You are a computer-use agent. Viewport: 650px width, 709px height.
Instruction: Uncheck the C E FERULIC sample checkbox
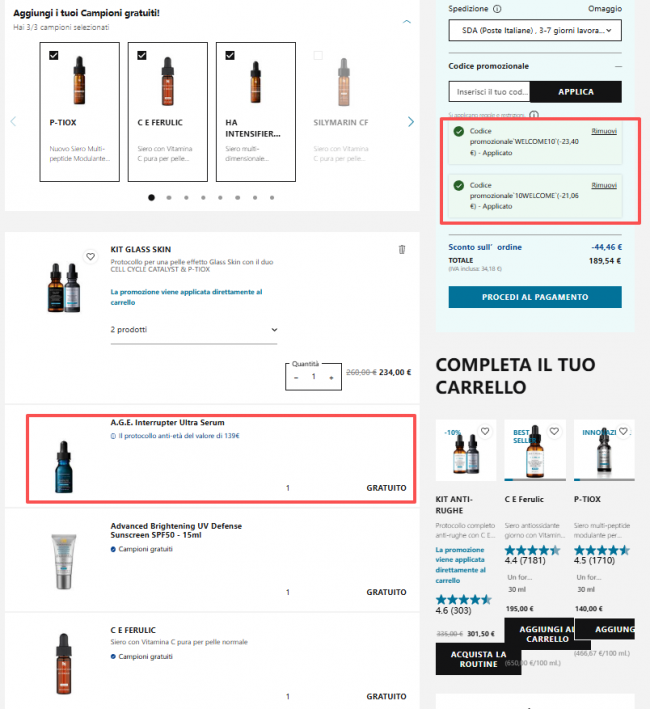click(x=142, y=55)
